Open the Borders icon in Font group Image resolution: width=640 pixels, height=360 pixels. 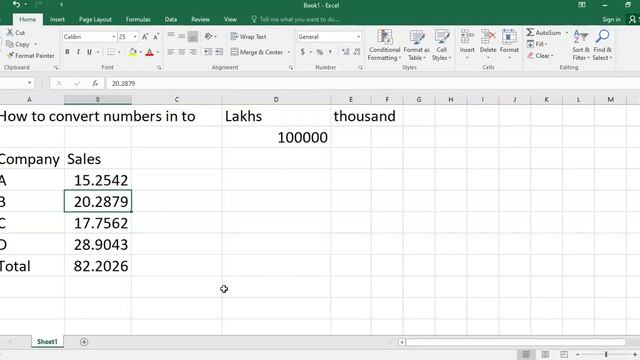[111, 52]
